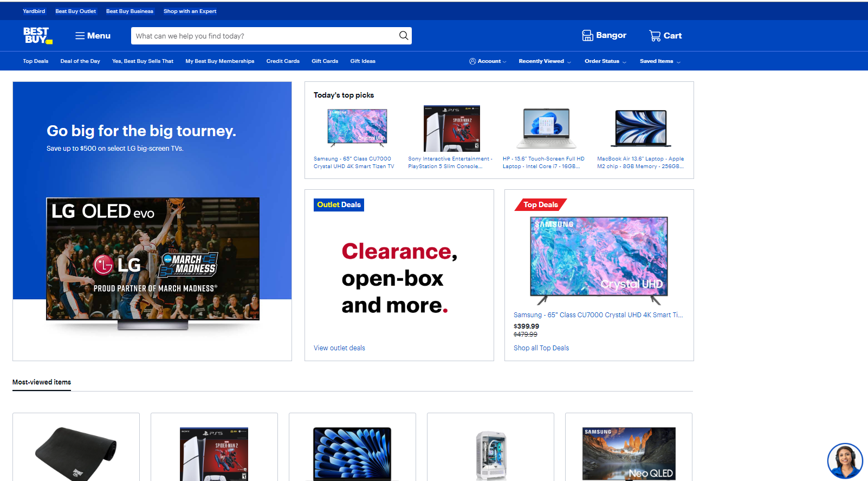Open the hamburger Menu
Image resolution: width=868 pixels, height=481 pixels.
[x=93, y=36]
